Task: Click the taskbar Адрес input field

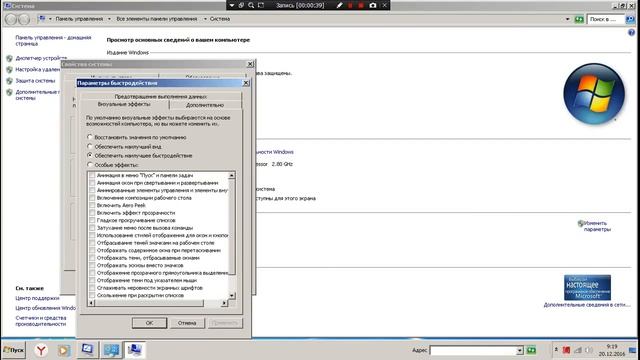Action: click(x=473, y=350)
